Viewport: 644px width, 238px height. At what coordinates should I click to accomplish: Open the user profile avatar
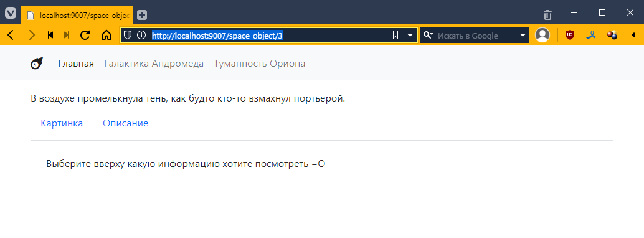[542, 35]
